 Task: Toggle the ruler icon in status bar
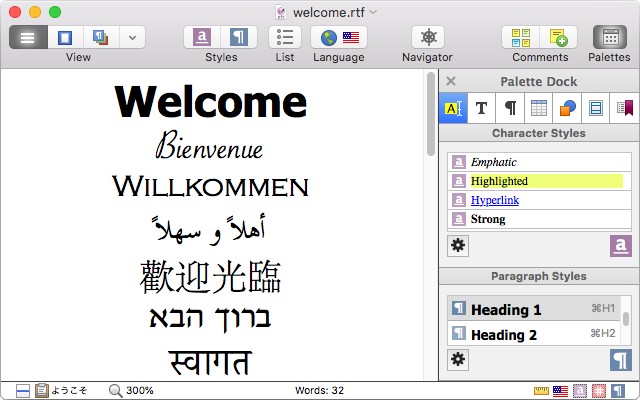[541, 391]
